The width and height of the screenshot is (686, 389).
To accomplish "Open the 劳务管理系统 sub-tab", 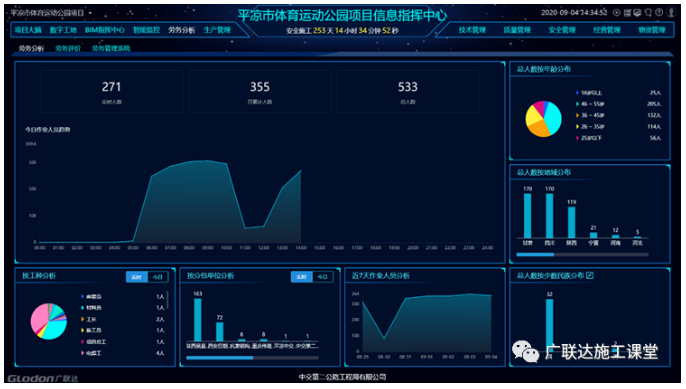I will (111, 48).
